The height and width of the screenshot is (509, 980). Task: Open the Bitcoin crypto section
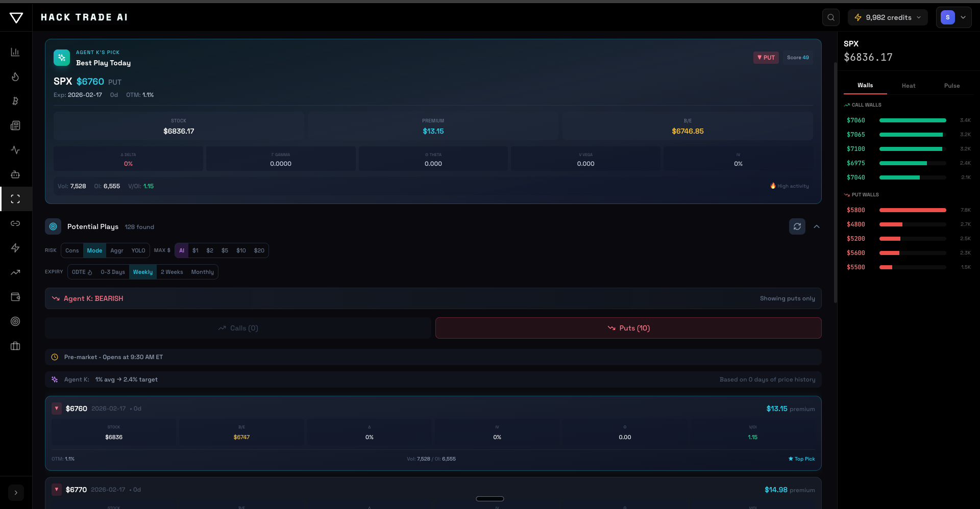15,101
